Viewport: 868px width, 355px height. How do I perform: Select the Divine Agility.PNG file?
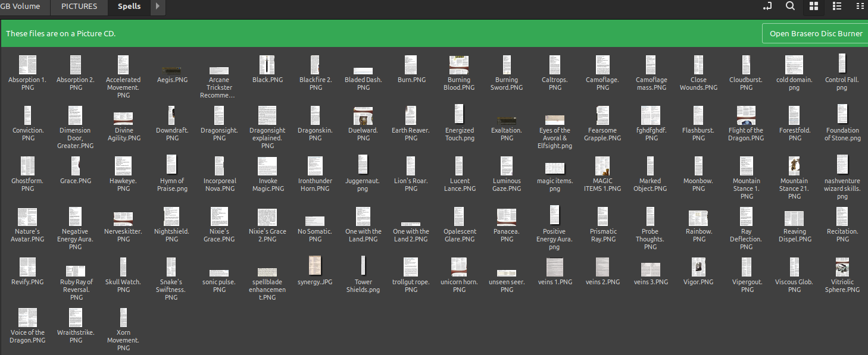tap(123, 127)
